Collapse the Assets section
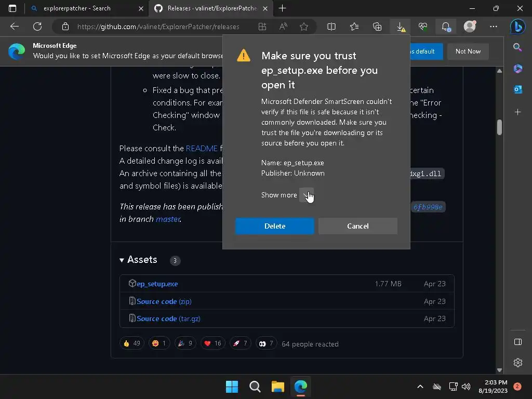The height and width of the screenshot is (399, 532). (x=122, y=260)
